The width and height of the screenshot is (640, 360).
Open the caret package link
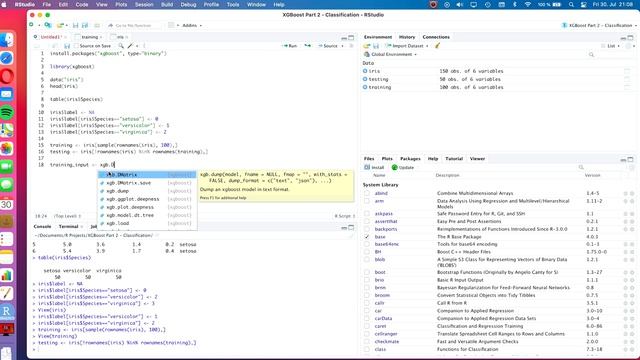point(380,326)
